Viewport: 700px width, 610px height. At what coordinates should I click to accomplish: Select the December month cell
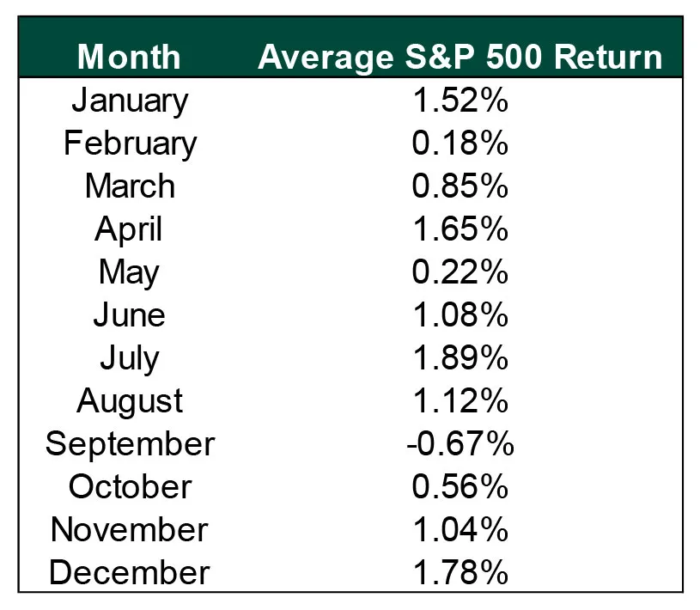[x=130, y=573]
